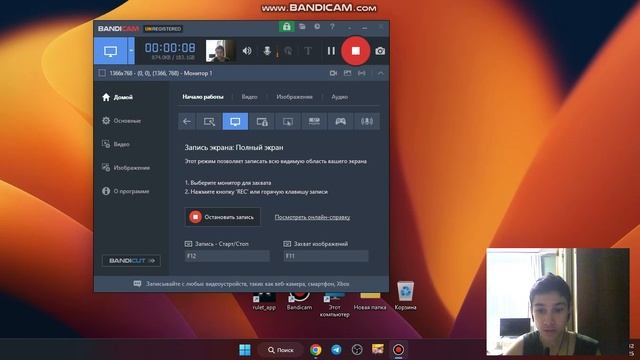Click the back arrow mode button
The image size is (640, 360).
point(187,121)
